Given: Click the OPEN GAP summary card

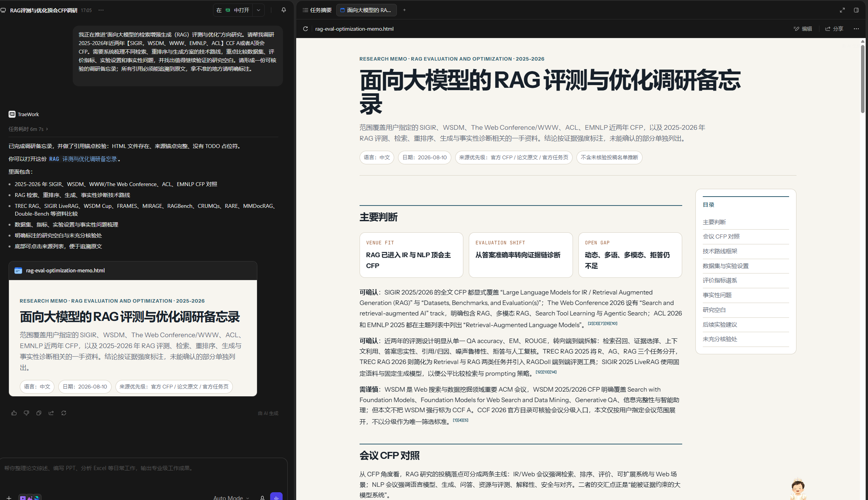Looking at the screenshot, I should 630,255.
